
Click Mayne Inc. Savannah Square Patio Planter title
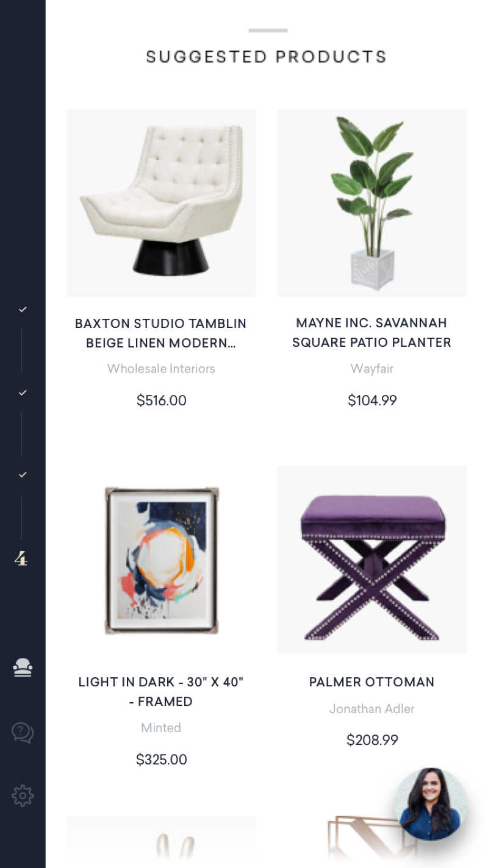pos(371,333)
